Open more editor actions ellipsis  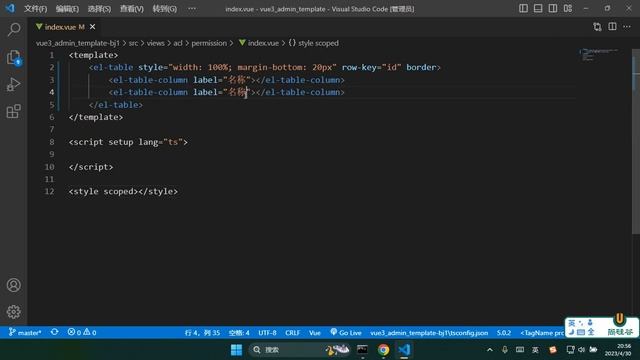coord(627,27)
